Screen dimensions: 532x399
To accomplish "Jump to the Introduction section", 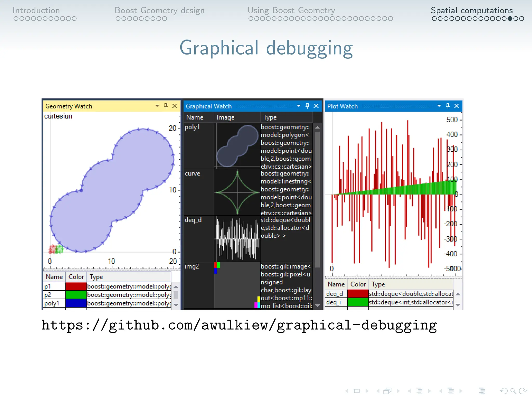I will (36, 10).
